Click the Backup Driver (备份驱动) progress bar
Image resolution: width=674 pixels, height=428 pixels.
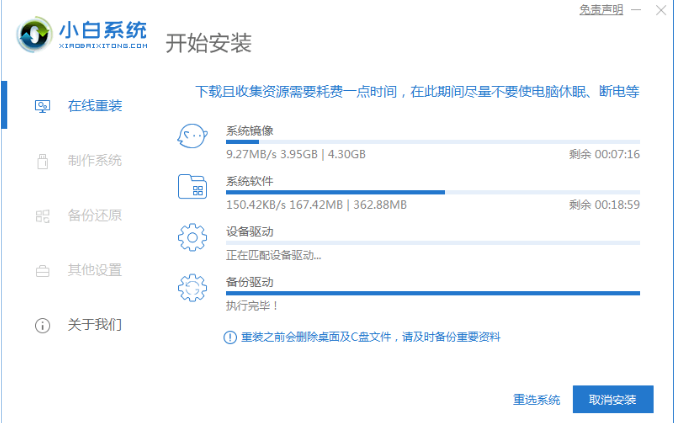pos(432,293)
